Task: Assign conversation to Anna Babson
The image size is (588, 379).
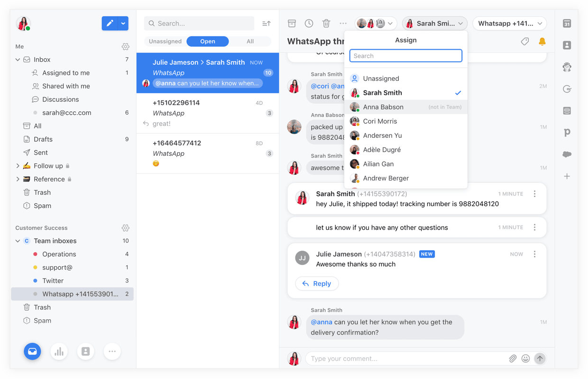Action: tap(406, 107)
